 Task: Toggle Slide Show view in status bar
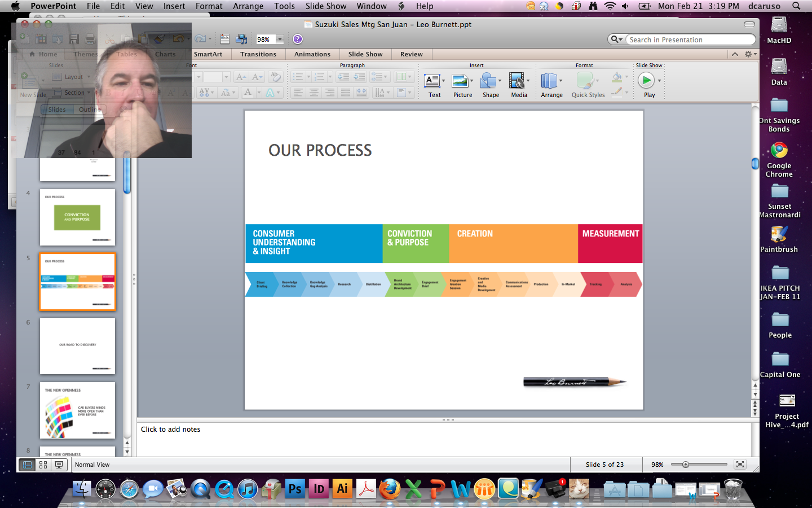point(59,465)
